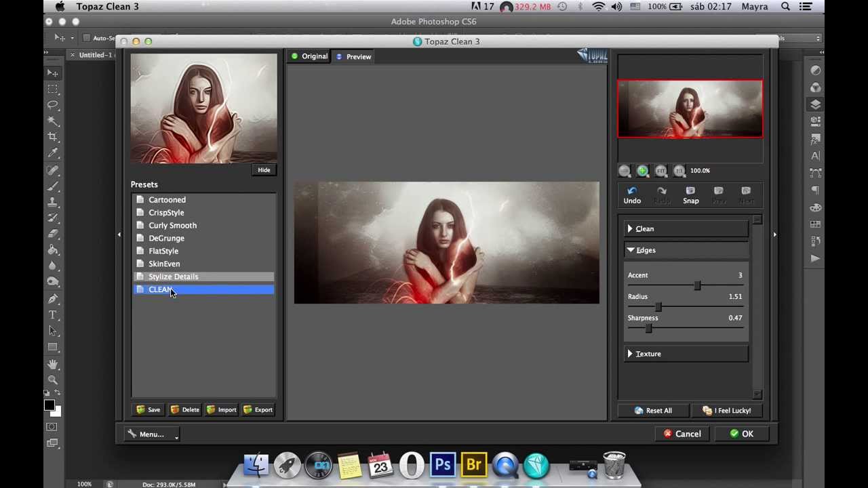The image size is (868, 488).
Task: Select the DeGrunge preset
Action: pos(203,239)
